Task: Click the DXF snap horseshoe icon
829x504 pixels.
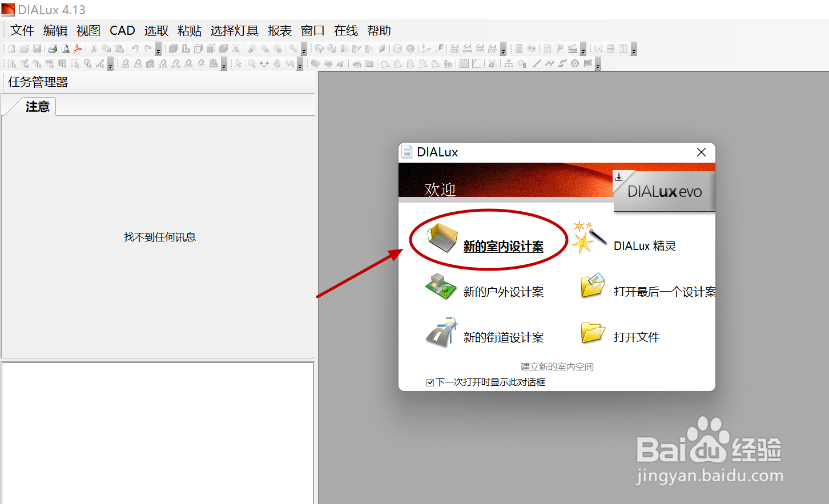Action: [x=163, y=63]
